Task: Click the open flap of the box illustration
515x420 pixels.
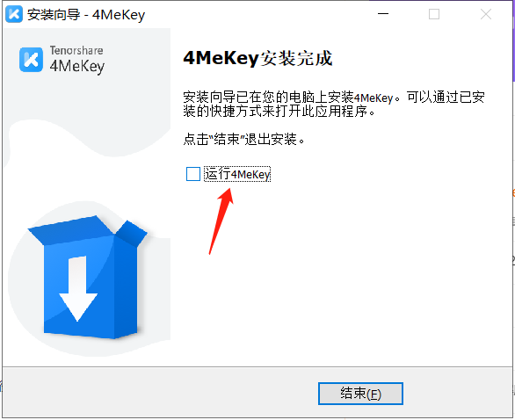Action: coord(132,234)
